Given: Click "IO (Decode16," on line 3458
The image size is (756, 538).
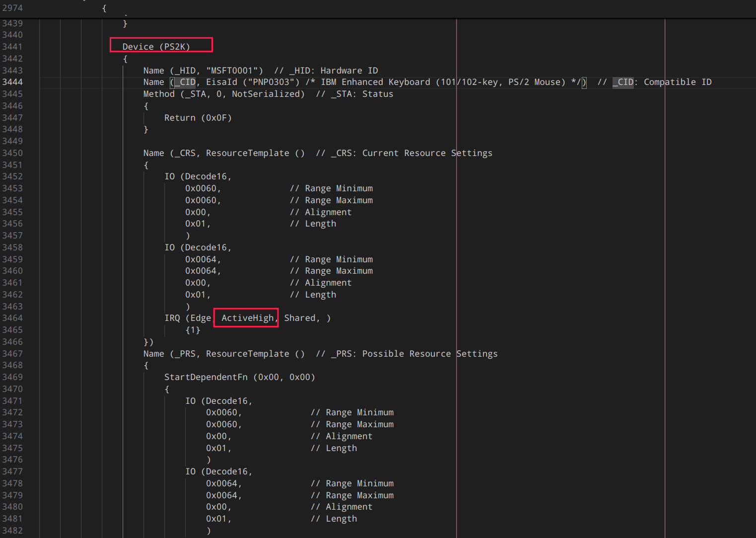Looking at the screenshot, I should tap(198, 247).
